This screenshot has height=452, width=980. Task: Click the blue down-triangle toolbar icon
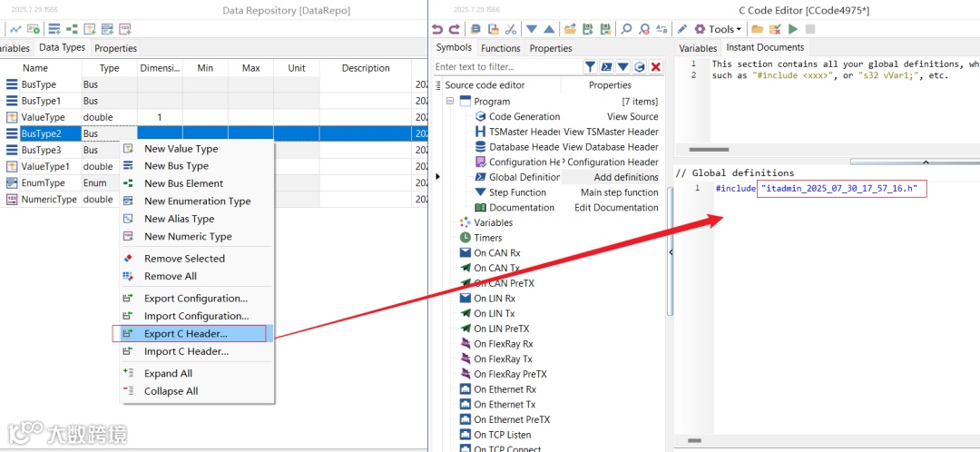tap(531, 29)
